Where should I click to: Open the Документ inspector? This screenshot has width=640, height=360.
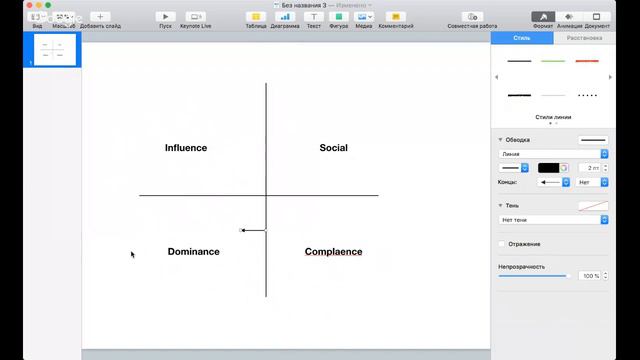click(596, 17)
